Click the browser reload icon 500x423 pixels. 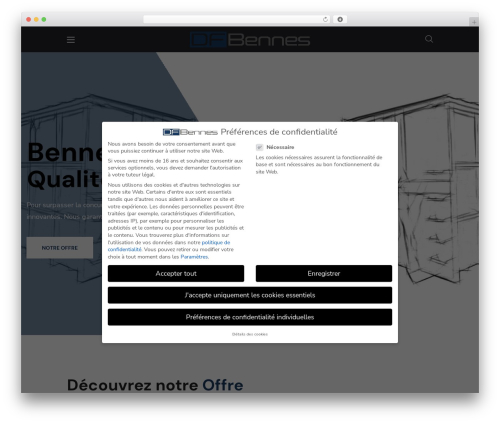[x=325, y=20]
